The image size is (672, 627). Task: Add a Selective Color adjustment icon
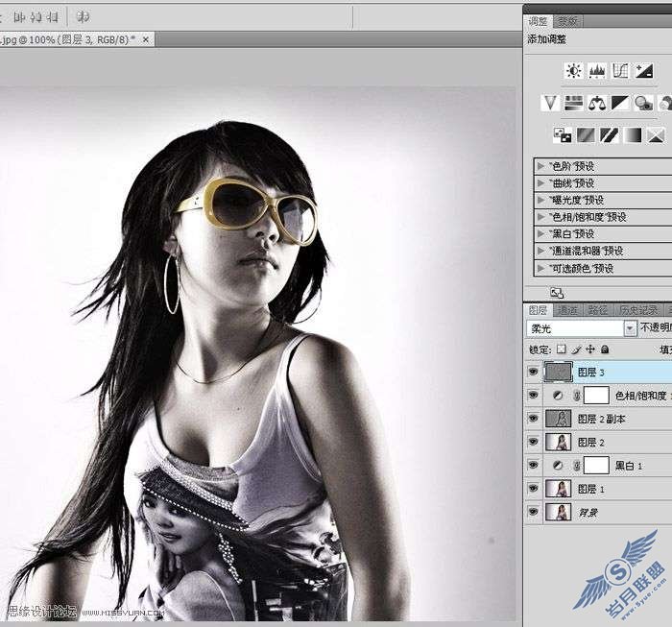(656, 135)
